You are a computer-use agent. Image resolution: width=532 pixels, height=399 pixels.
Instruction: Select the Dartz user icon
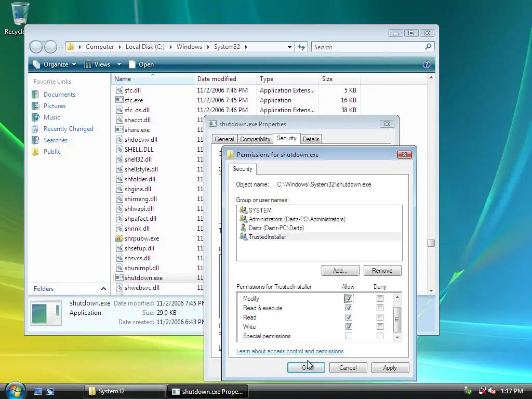point(243,228)
